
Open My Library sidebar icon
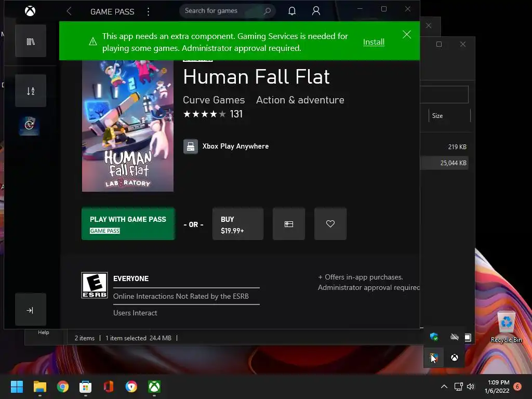(31, 42)
